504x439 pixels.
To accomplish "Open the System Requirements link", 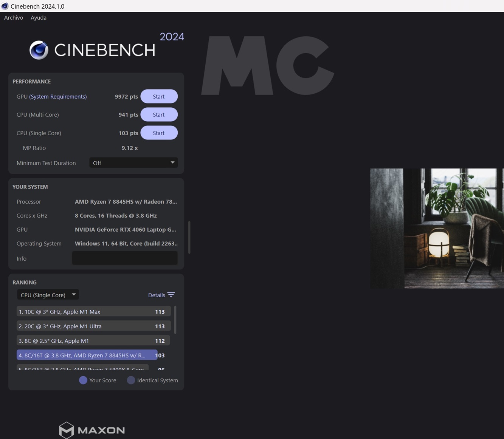I will (x=58, y=96).
